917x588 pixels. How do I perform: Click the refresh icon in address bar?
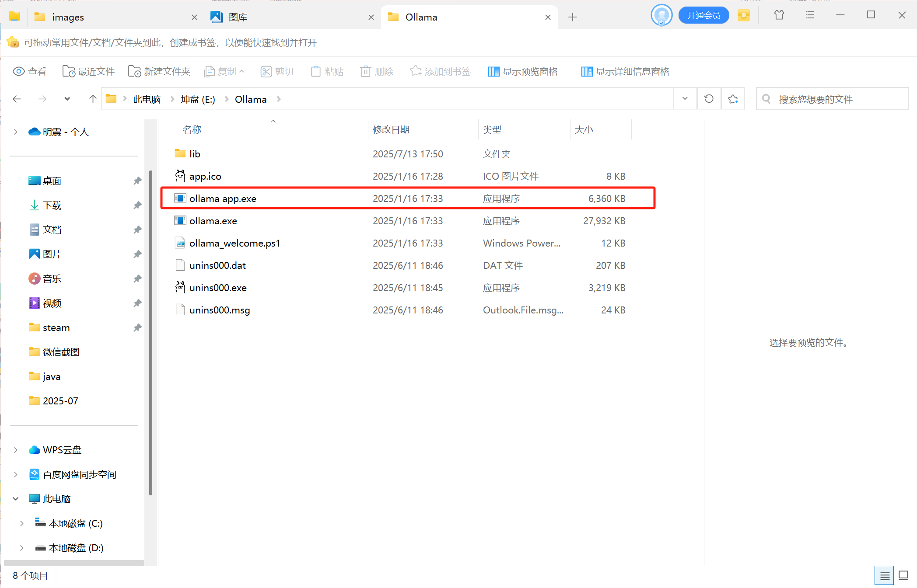point(709,98)
